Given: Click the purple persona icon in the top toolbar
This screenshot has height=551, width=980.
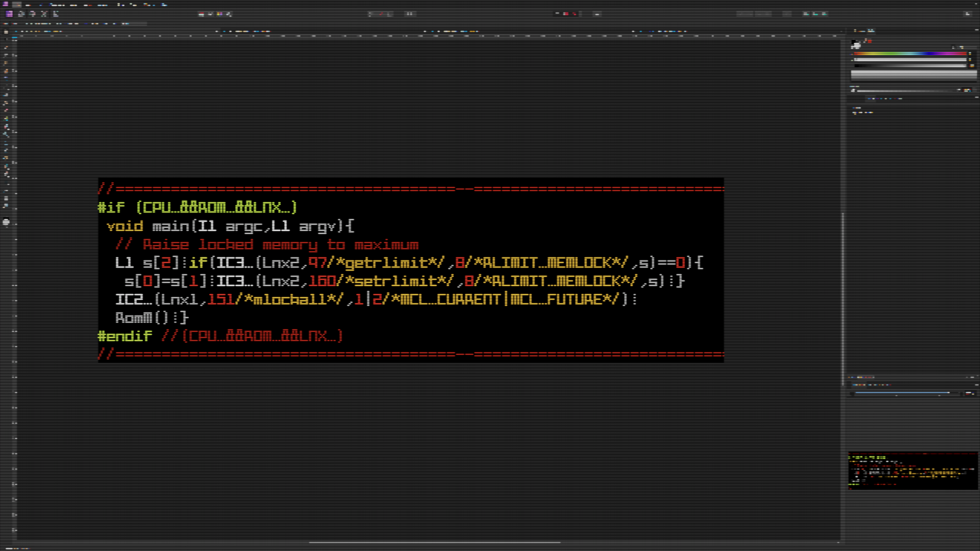Looking at the screenshot, I should click(x=9, y=14).
